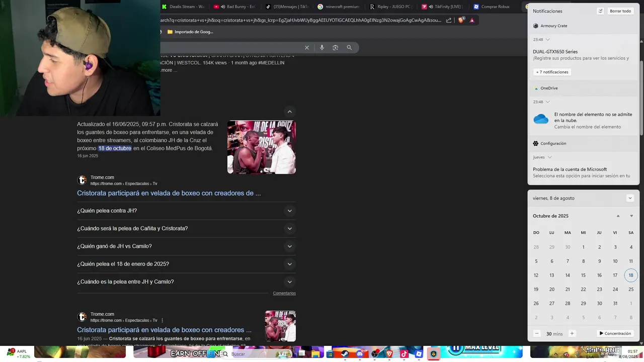The image size is (644, 362).
Task: Decrease focus time with minus button
Action: [x=537, y=333]
